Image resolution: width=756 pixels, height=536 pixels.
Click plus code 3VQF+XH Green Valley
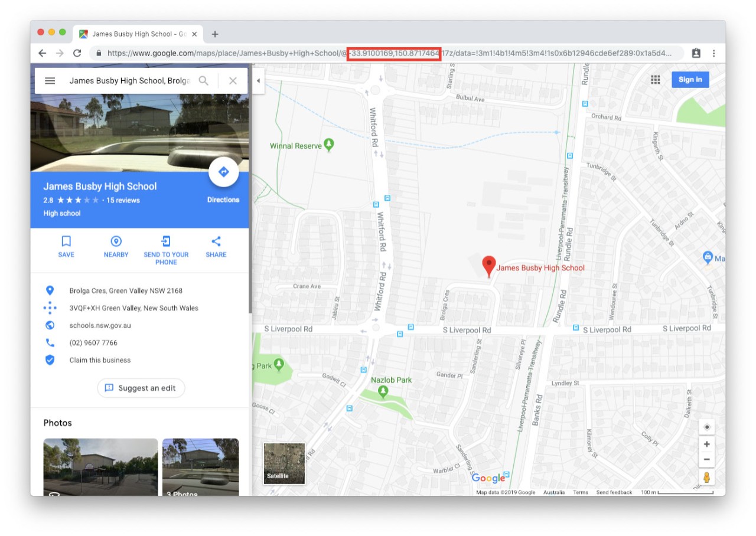pyautogui.click(x=134, y=308)
